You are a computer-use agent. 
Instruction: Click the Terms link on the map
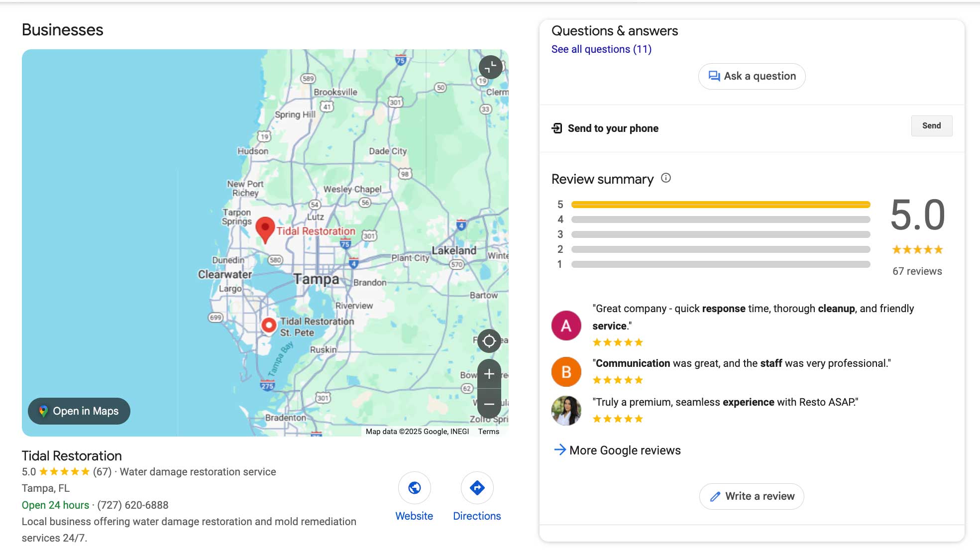(x=488, y=432)
